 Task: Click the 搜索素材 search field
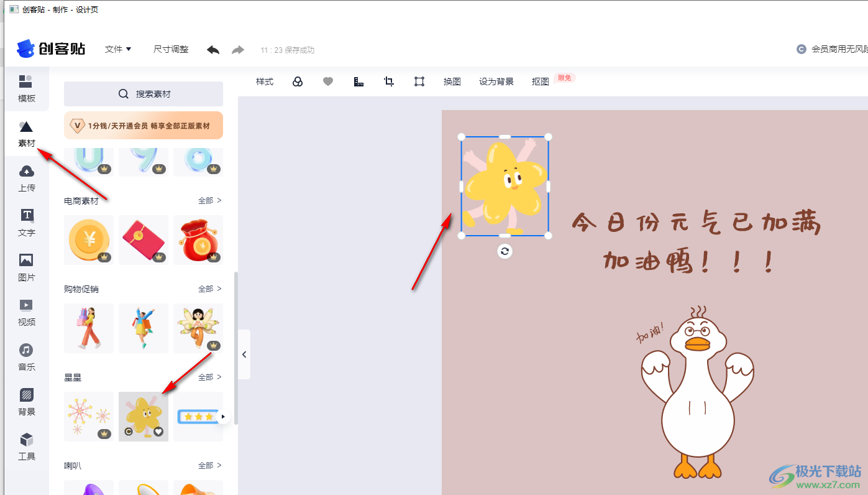point(144,94)
